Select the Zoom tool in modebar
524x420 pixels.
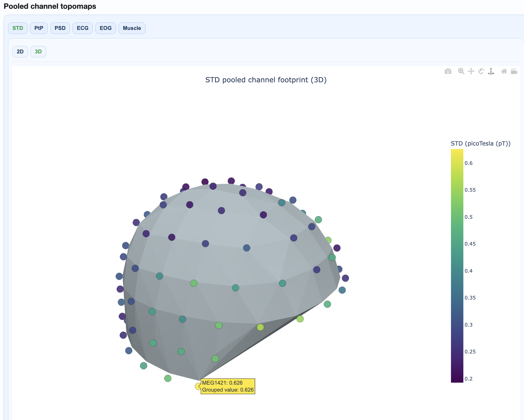(x=461, y=71)
